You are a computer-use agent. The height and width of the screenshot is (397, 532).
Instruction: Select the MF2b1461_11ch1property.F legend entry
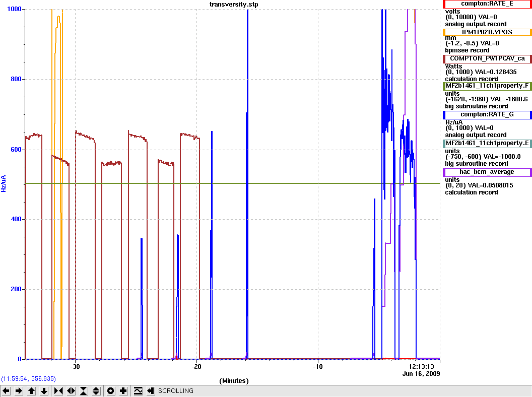[487, 86]
